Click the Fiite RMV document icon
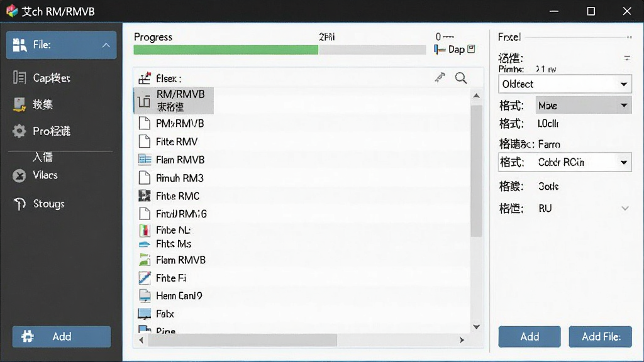The height and width of the screenshot is (362, 644). pyautogui.click(x=145, y=141)
